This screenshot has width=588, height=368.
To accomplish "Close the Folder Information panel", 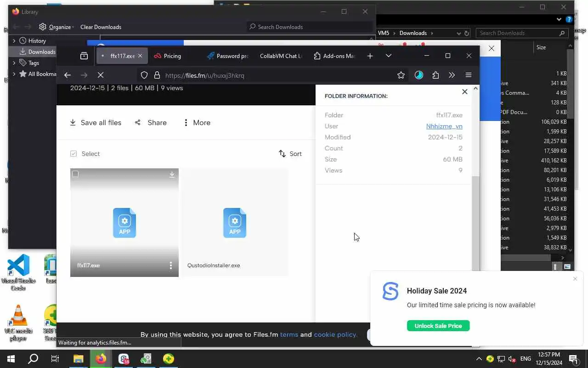I will click(464, 92).
